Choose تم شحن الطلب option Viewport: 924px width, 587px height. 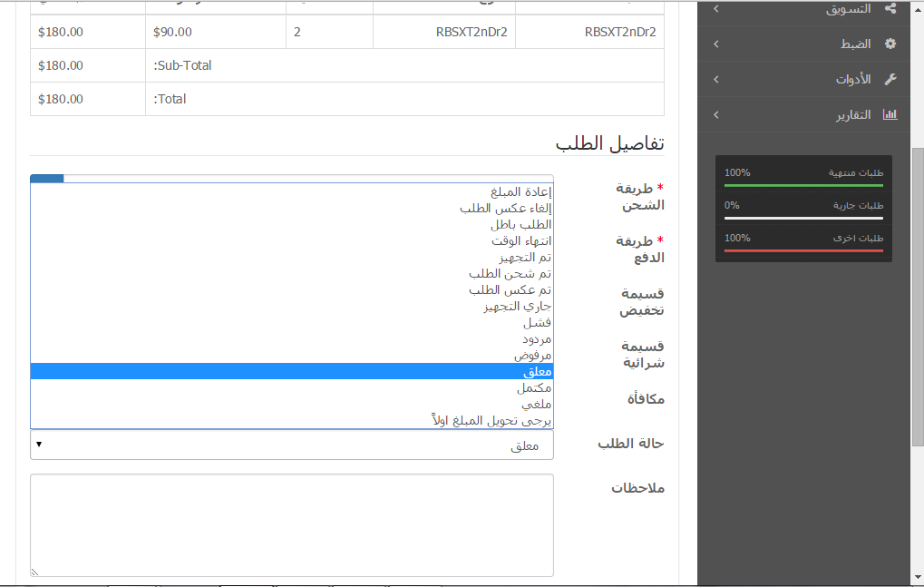click(x=292, y=274)
